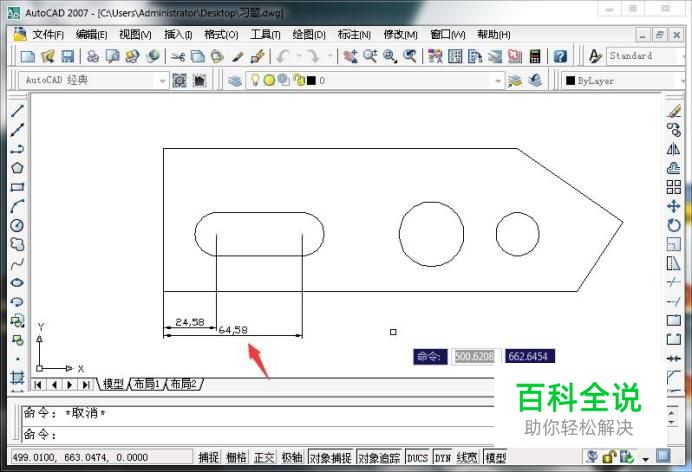Select the Polyline tool
Viewport: 692px width, 472px height.
pyautogui.click(x=17, y=149)
